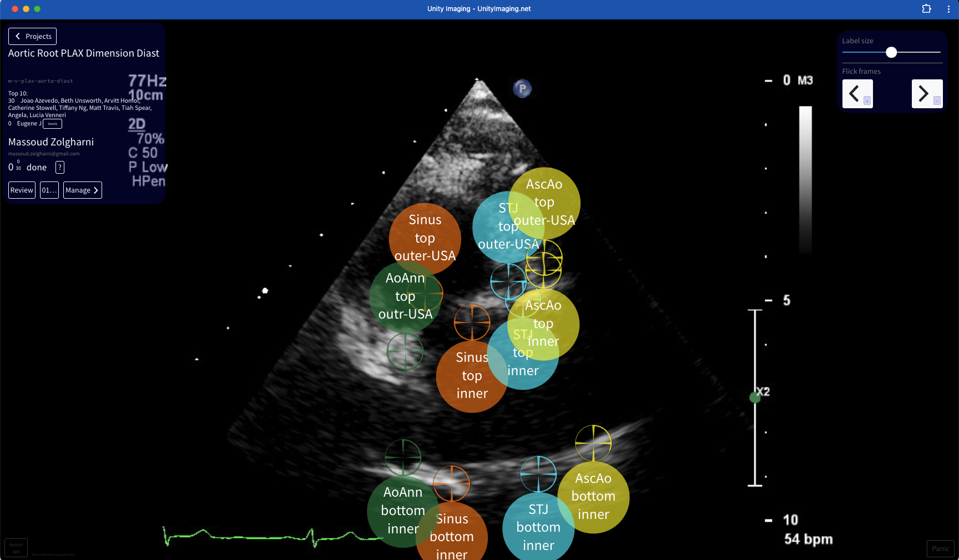This screenshot has height=560, width=959.
Task: Click the 'AoAnn top outr-USA' label bubble
Action: (x=405, y=297)
